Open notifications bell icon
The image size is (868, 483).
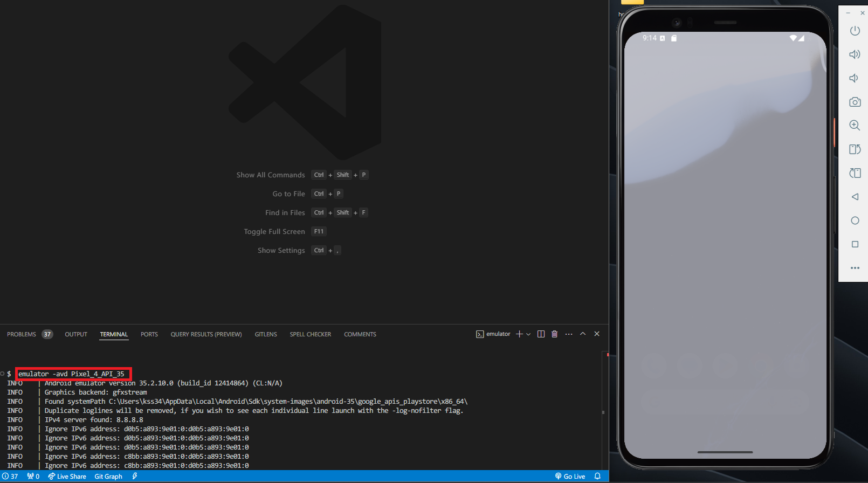[597, 477]
